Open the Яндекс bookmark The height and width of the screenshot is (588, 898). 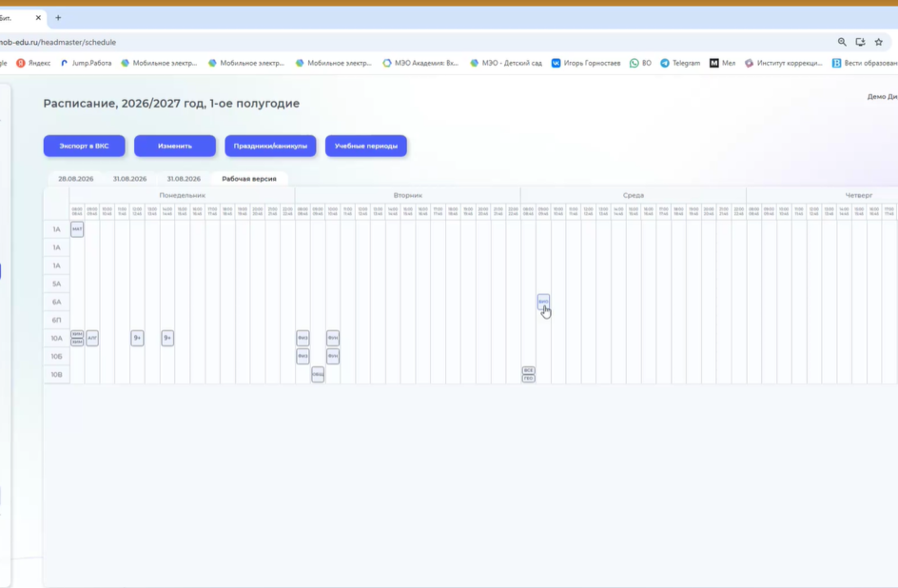coord(33,63)
